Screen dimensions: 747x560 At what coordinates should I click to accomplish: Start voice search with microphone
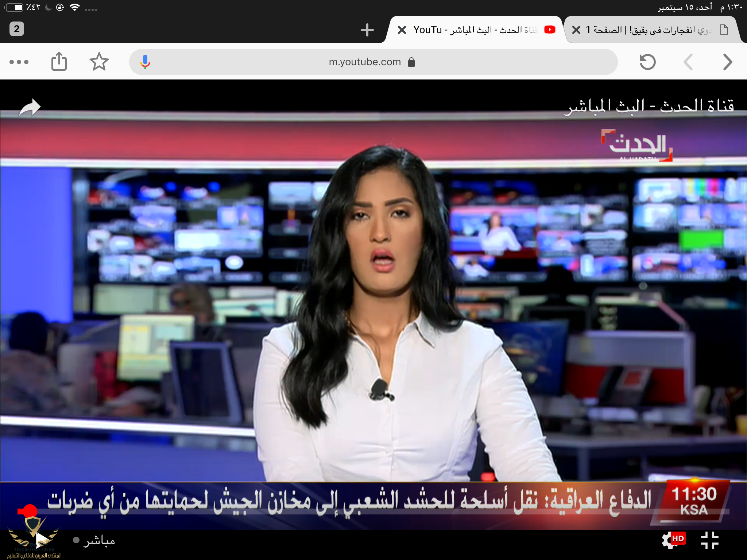point(145,62)
